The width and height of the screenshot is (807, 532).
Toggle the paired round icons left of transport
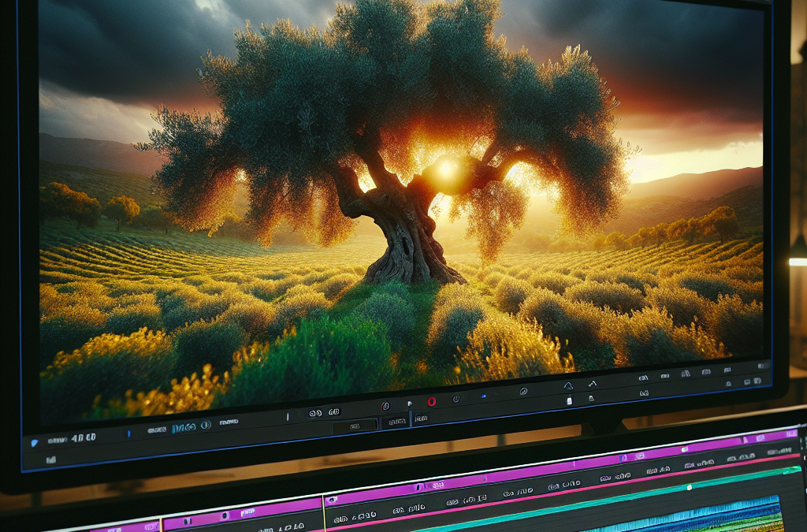point(315,413)
